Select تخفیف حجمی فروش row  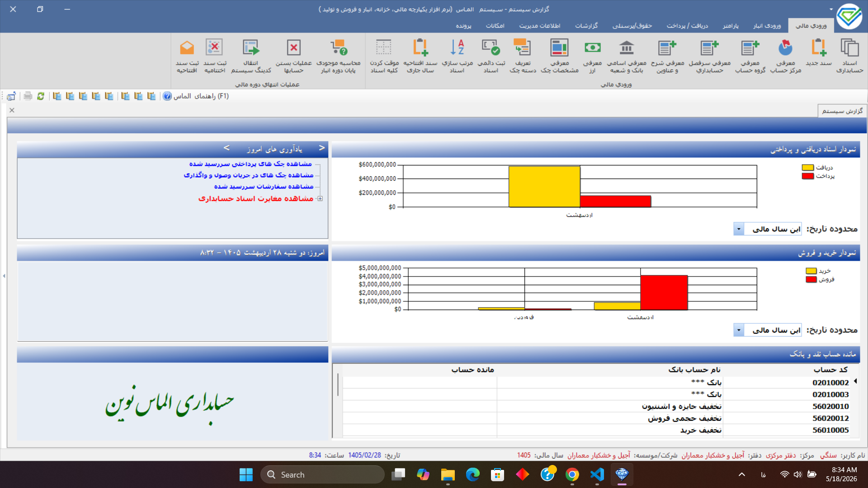pos(596,418)
